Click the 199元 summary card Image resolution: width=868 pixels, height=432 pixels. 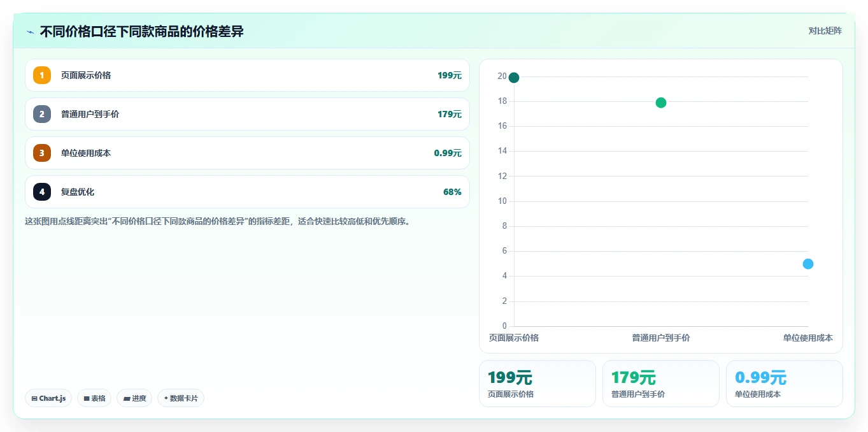537,384
